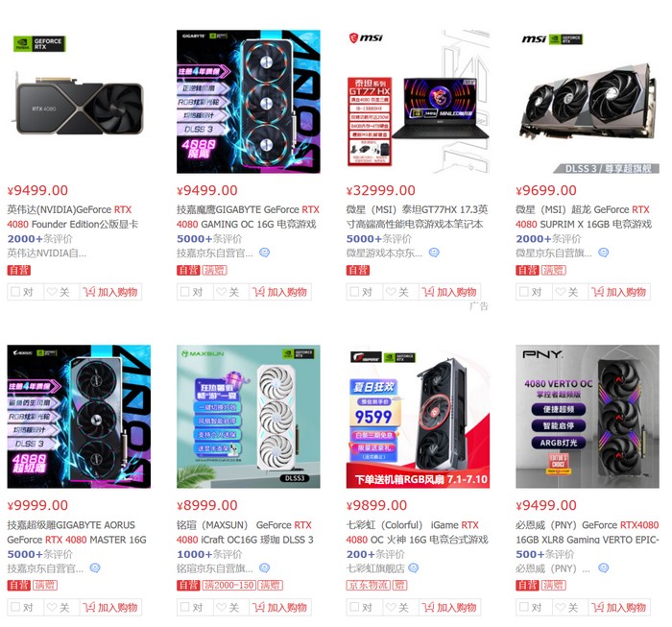Add MAXSUN iCraft OC16G to cart
672x627 pixels.
[280, 607]
